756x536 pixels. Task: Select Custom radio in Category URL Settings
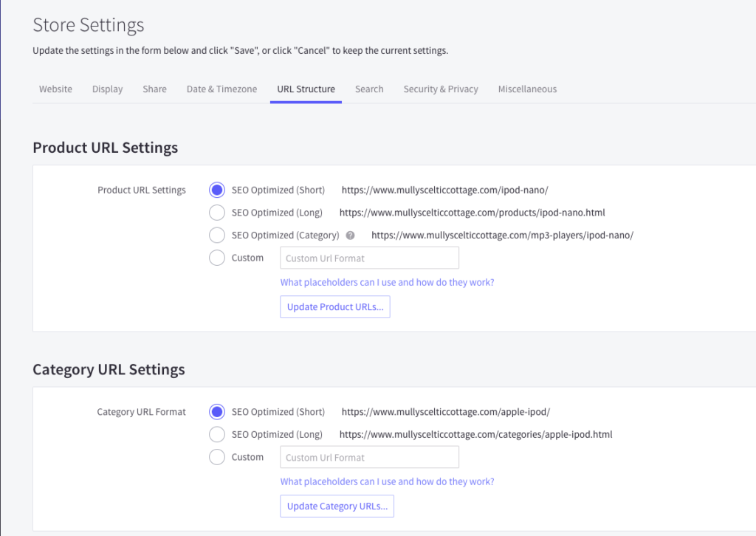pyautogui.click(x=217, y=457)
